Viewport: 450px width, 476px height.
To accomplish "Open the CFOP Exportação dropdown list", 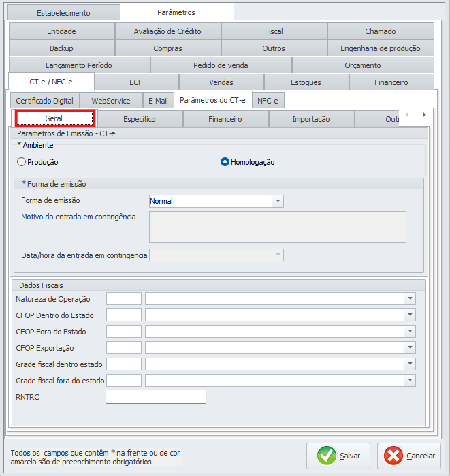I will (x=410, y=348).
